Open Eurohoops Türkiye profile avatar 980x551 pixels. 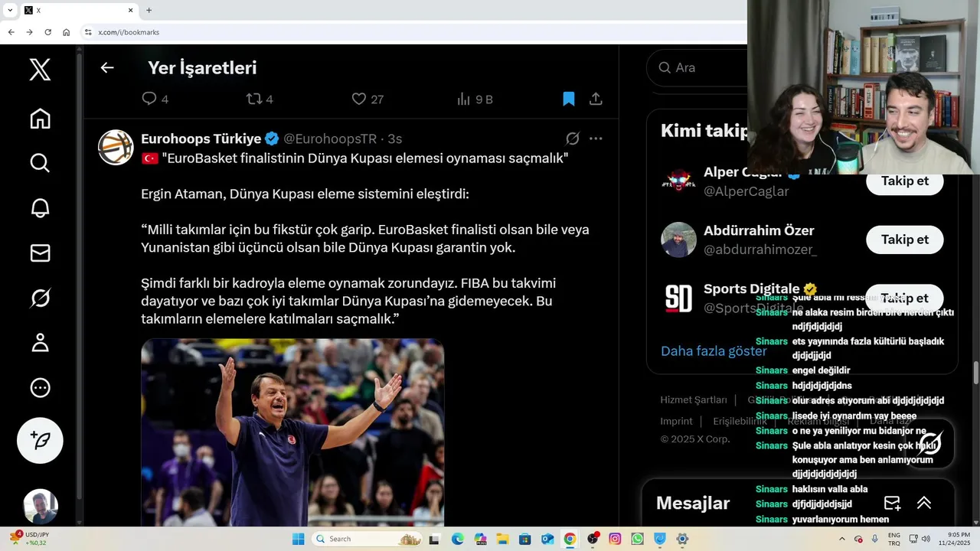[x=116, y=147]
